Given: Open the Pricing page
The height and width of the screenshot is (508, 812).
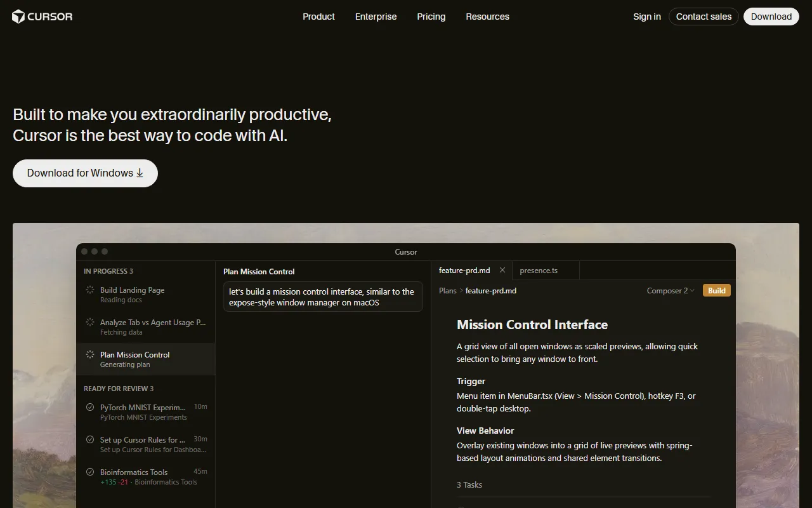Looking at the screenshot, I should pos(431,17).
